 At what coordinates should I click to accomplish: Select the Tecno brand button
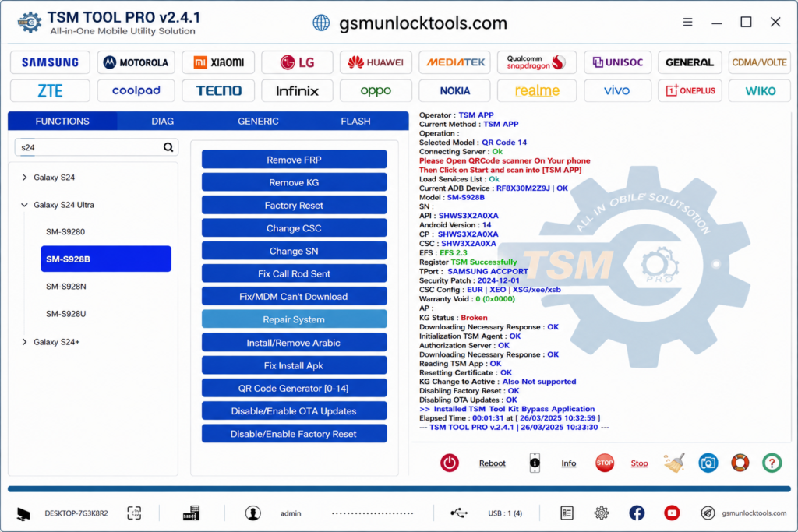pyautogui.click(x=218, y=90)
